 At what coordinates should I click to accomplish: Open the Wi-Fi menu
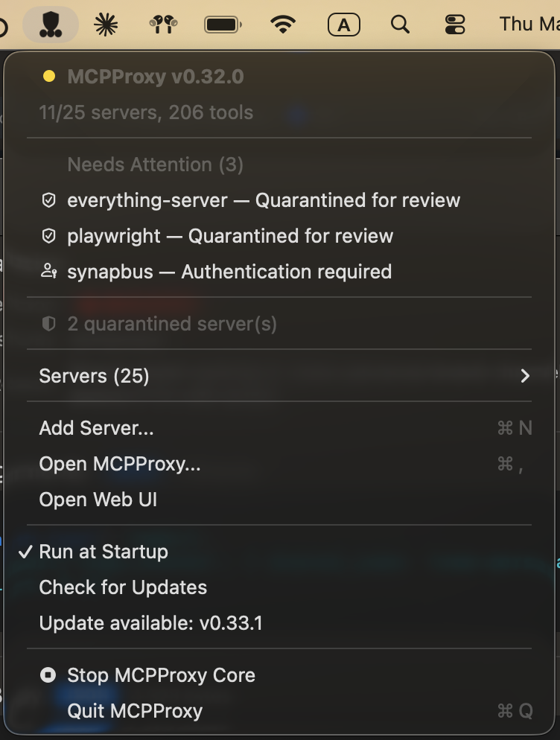[283, 25]
